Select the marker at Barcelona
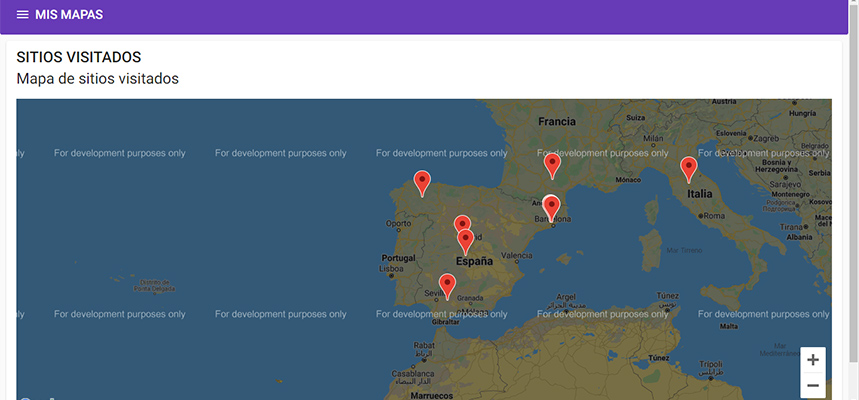This screenshot has width=859, height=400. point(551,206)
